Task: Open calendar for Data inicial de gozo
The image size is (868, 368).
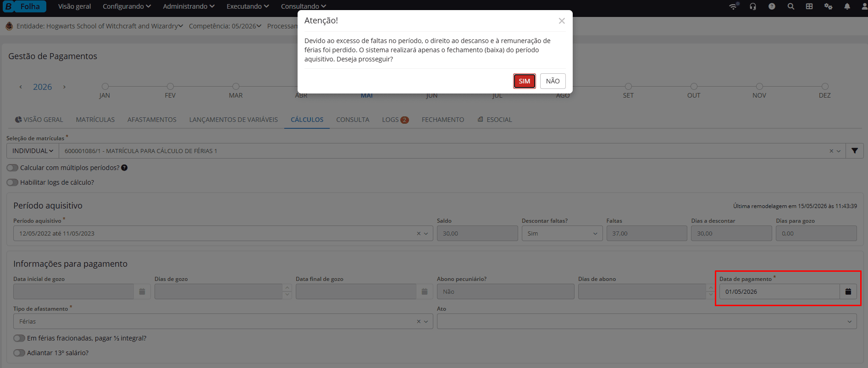Action: (x=142, y=291)
